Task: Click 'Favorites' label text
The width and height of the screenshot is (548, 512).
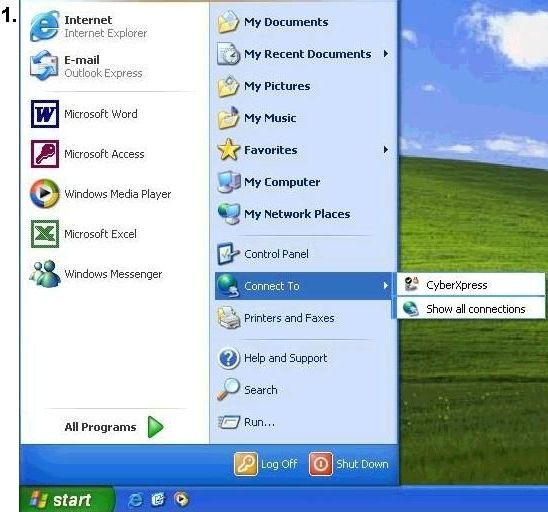Action: click(x=271, y=150)
